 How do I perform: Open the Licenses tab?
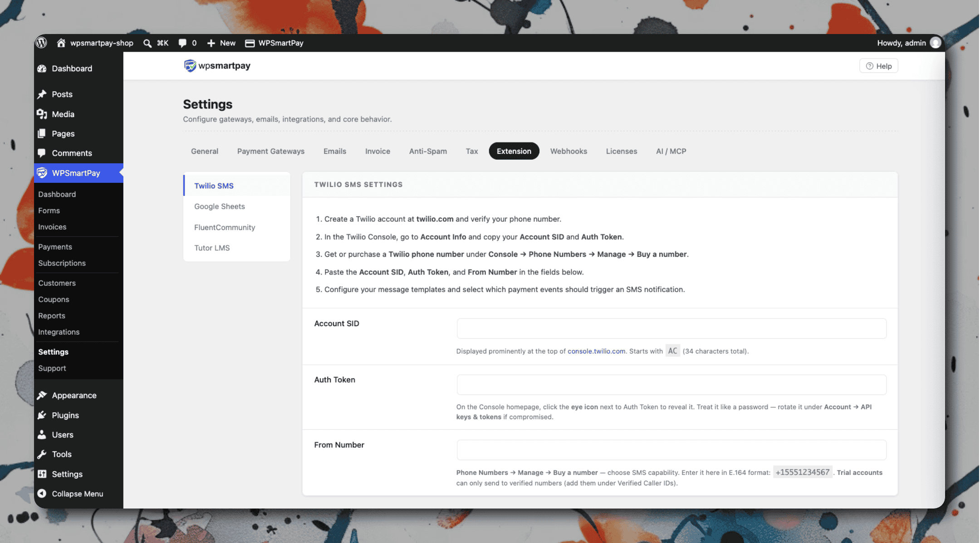(622, 151)
